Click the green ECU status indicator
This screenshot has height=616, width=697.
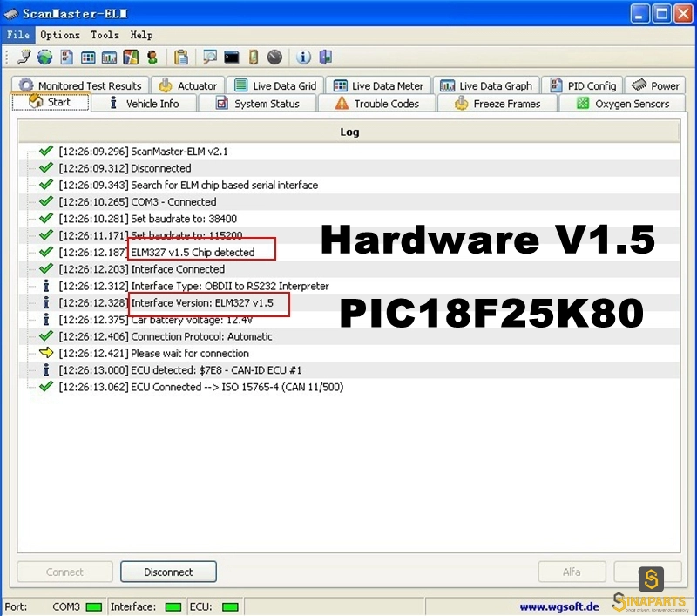[x=230, y=607]
